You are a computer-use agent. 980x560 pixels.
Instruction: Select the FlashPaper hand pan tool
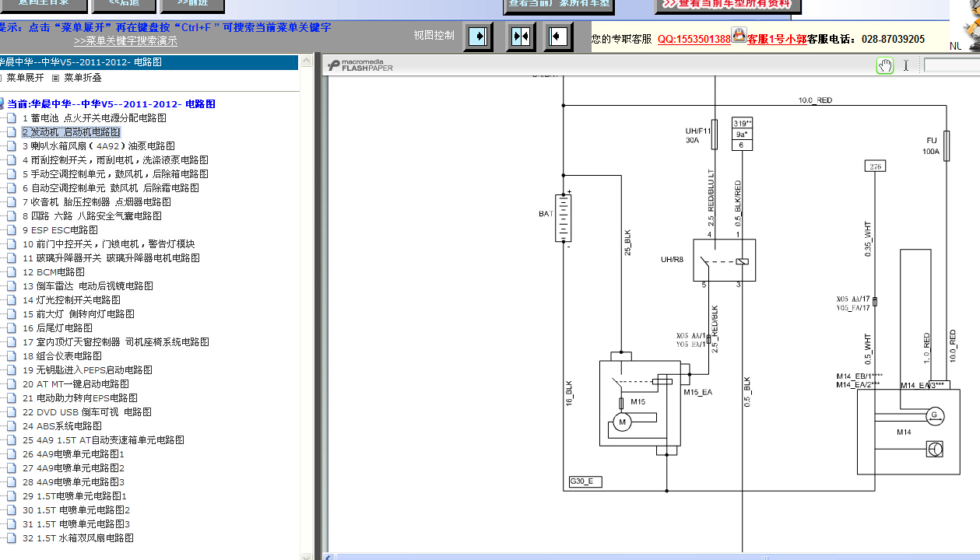point(885,65)
